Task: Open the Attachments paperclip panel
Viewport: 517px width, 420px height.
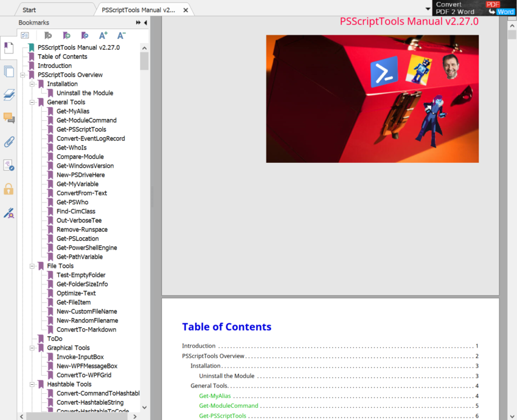Action: coord(9,142)
